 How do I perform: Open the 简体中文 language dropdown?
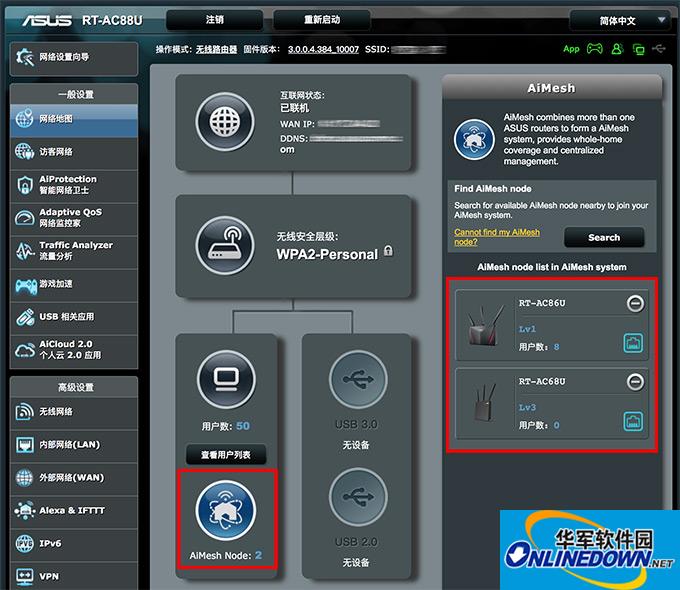[618, 20]
